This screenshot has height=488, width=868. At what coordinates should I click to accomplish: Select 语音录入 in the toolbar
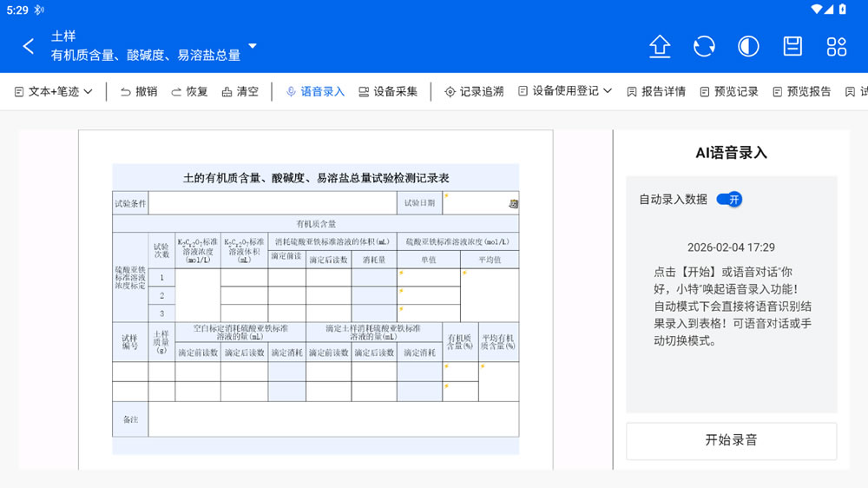click(x=315, y=91)
